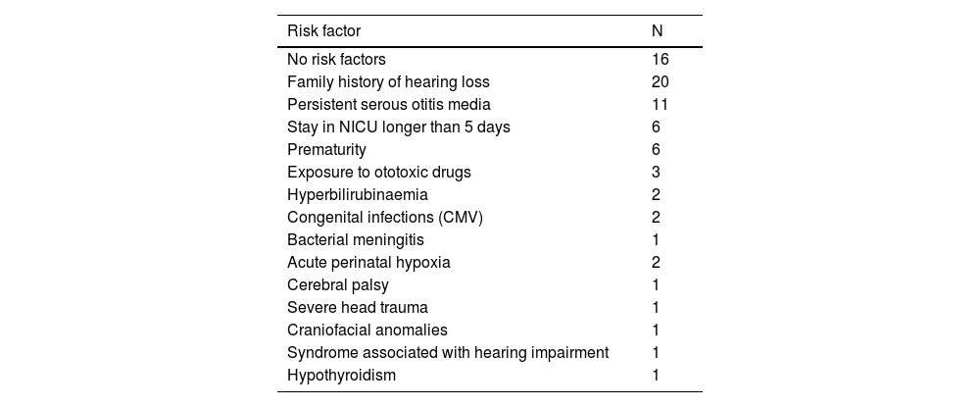Click the "Risk factor" column header
The image size is (980, 407).
tap(323, 30)
